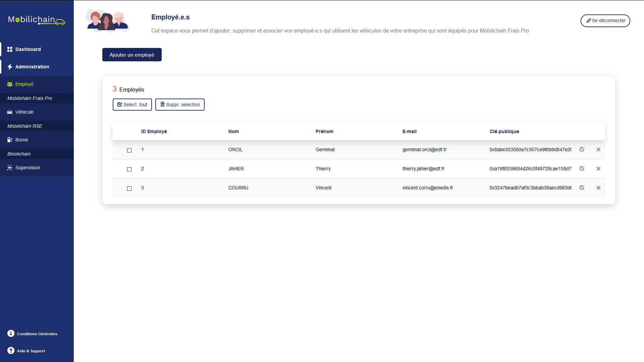644x362 pixels.
Task: Click Employé tab in administration
Action: point(24,84)
